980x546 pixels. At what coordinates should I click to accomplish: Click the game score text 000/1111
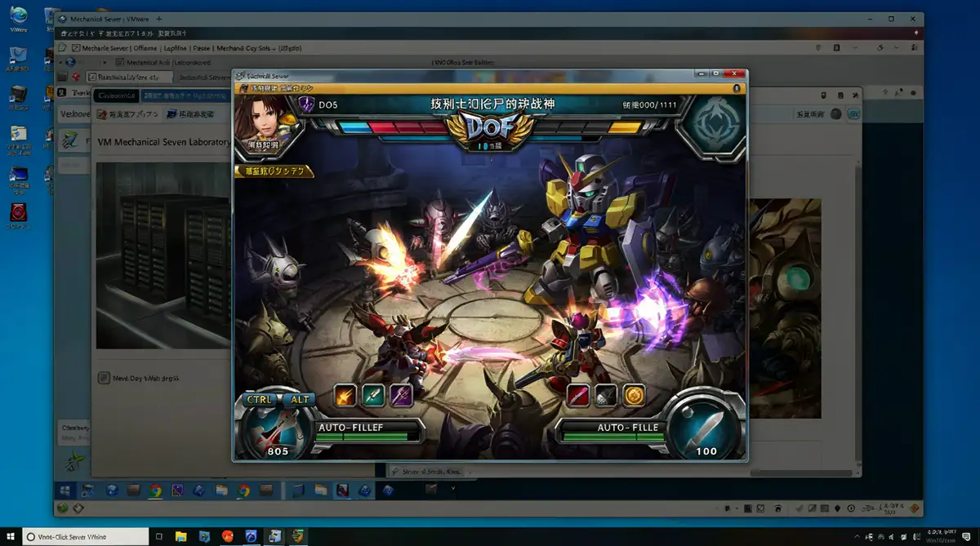pyautogui.click(x=649, y=105)
